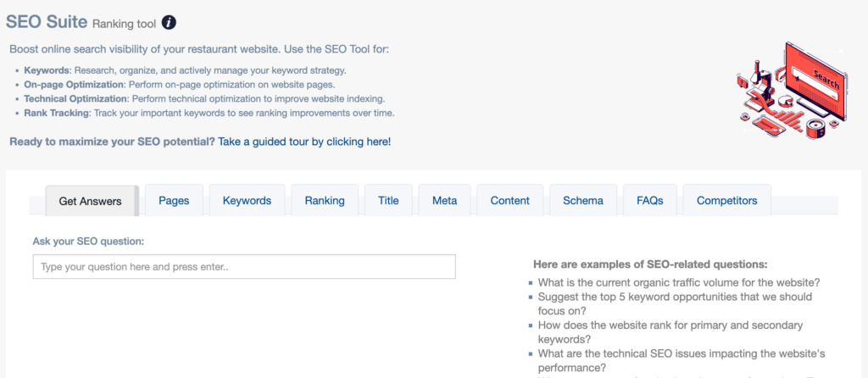
Task: Select the Content tab
Action: tap(509, 201)
